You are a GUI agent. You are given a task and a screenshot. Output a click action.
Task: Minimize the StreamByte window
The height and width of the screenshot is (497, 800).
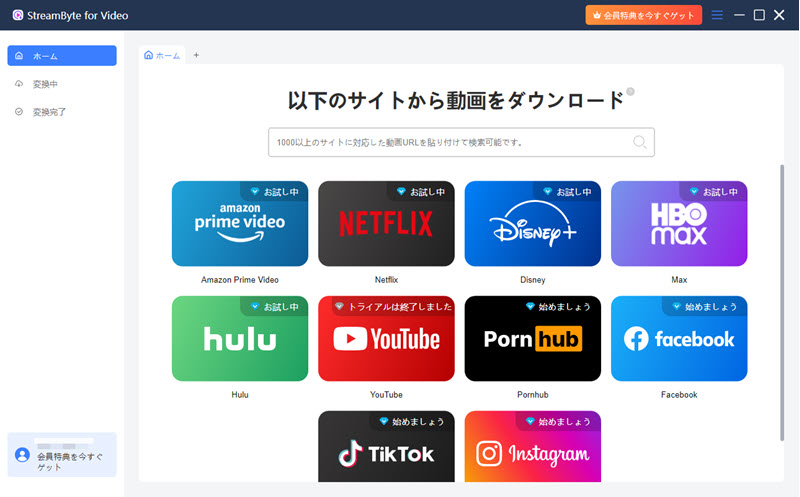pyautogui.click(x=739, y=15)
